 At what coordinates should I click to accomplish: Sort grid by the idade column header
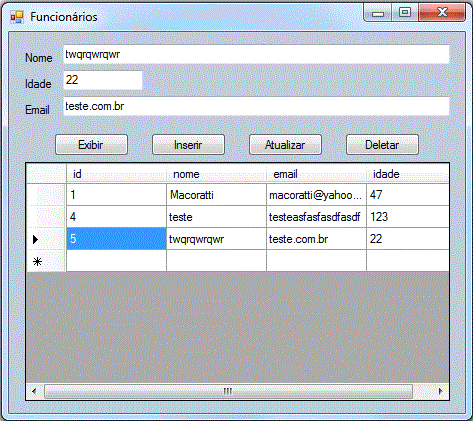coord(408,174)
